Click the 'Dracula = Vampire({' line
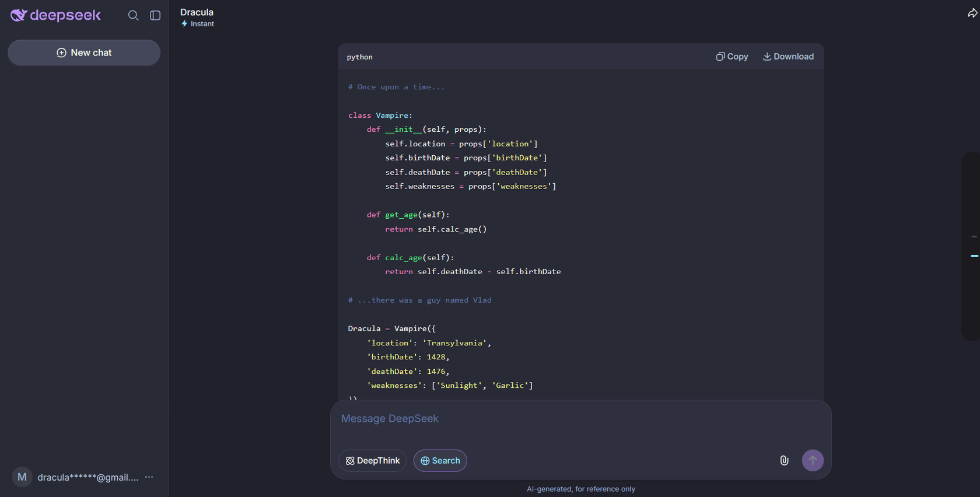 tap(391, 328)
